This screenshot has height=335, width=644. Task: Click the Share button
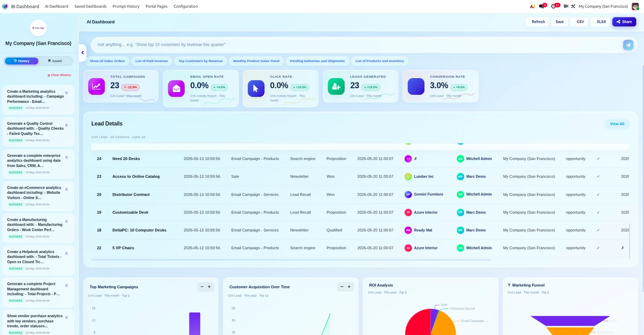coord(624,21)
